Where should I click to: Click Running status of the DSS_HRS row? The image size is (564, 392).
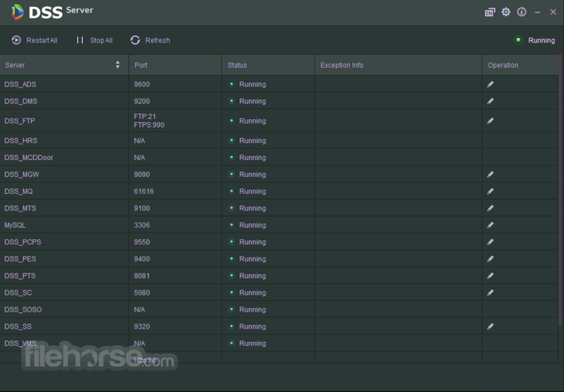pyautogui.click(x=247, y=140)
